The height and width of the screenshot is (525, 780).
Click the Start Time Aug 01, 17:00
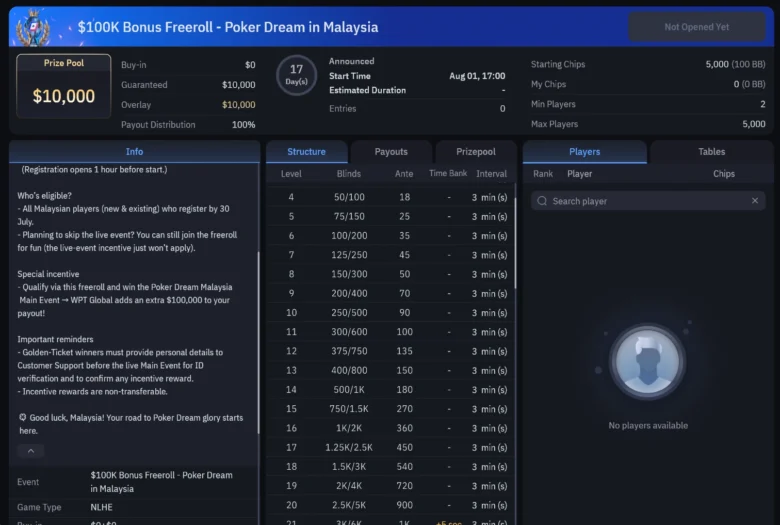(477, 76)
